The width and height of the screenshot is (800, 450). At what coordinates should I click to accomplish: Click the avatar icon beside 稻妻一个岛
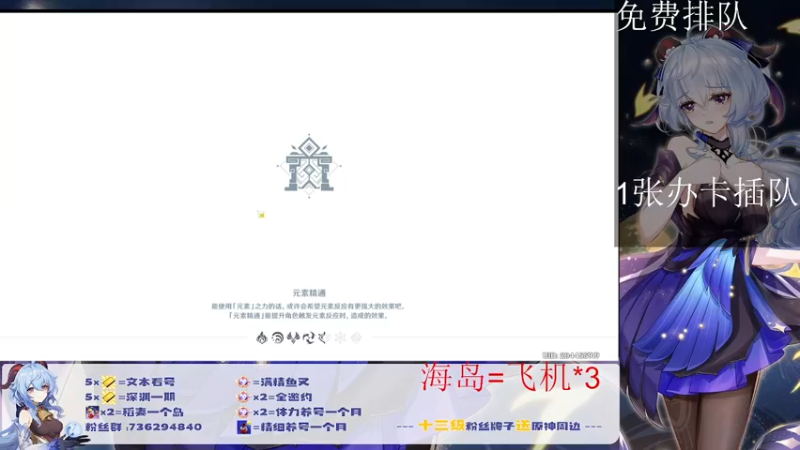(92, 412)
